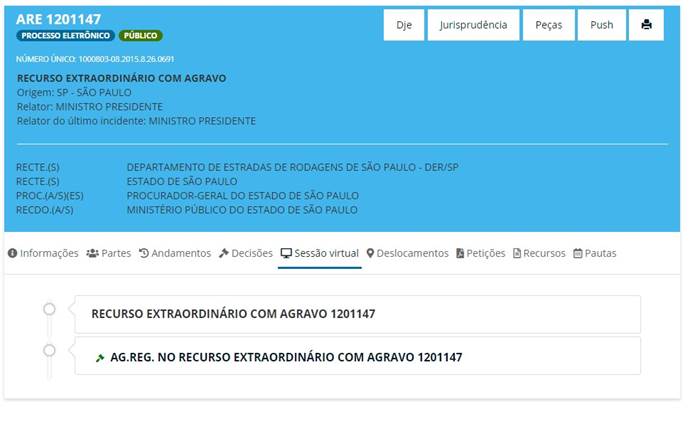This screenshot has width=700, height=424.
Task: Click ESTADO DE SÃO PAULO party name
Action: click(182, 182)
